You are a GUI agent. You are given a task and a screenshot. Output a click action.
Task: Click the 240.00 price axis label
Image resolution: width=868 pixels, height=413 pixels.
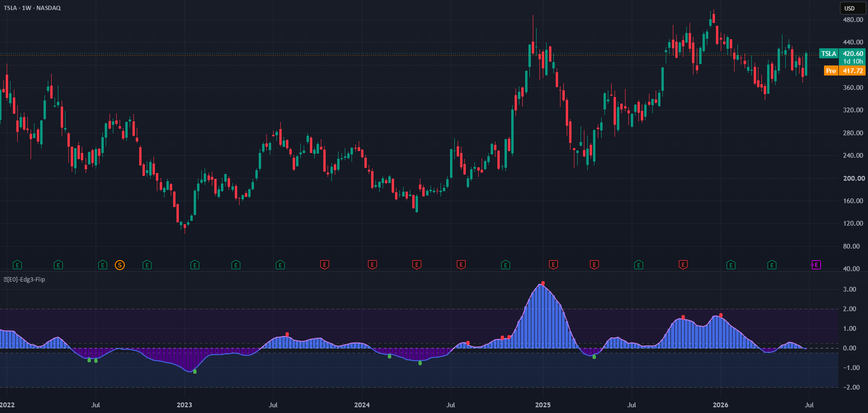853,155
